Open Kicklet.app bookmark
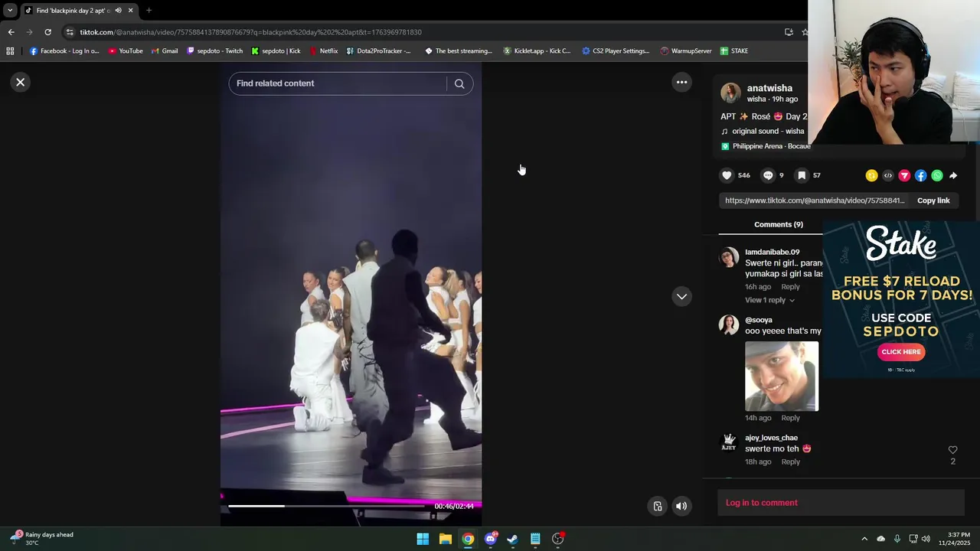The image size is (980, 551). click(x=537, y=51)
